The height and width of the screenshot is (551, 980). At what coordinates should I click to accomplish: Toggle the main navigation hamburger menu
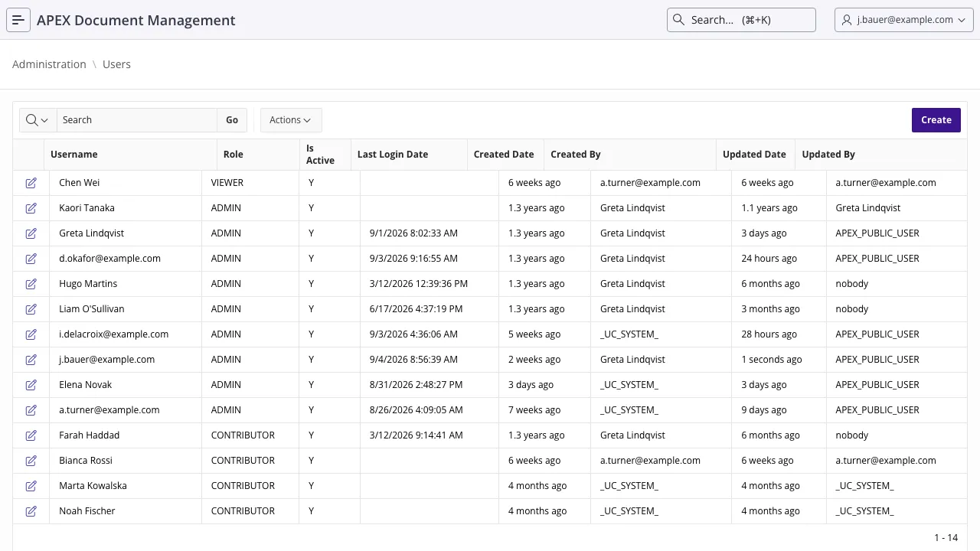(18, 20)
